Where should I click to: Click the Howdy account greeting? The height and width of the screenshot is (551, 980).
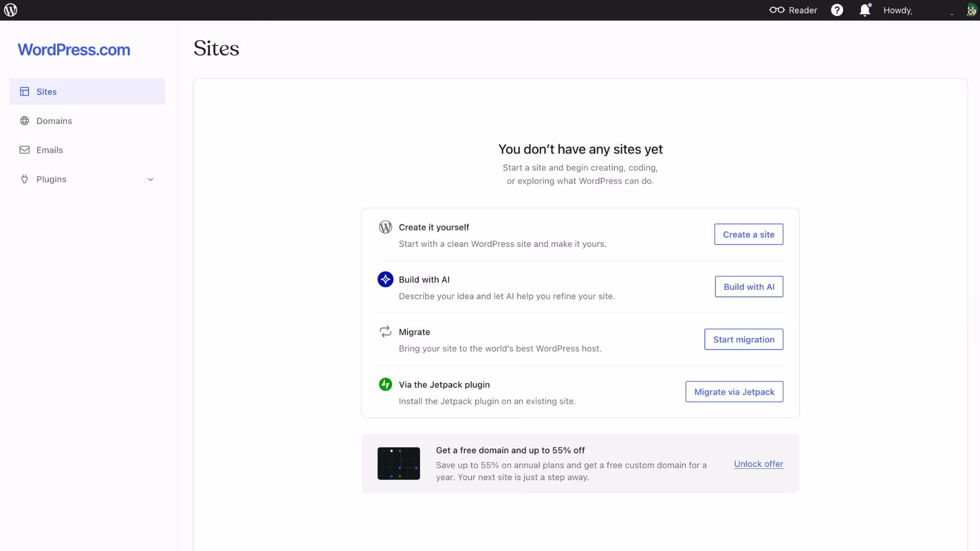pyautogui.click(x=898, y=10)
